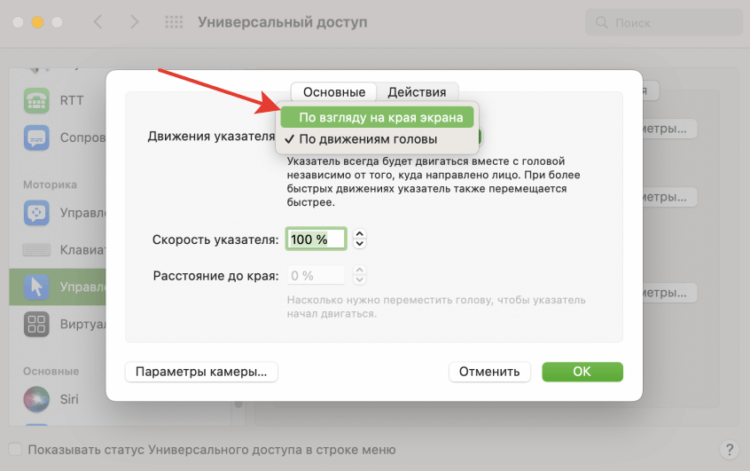The image size is (750, 471).
Task: Click the search magnifier icon
Action: coord(602,22)
